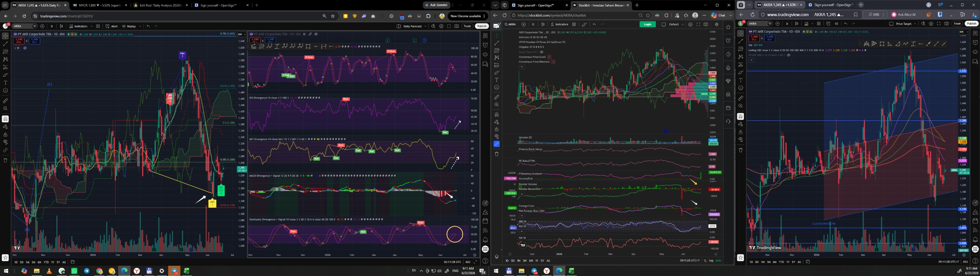The height and width of the screenshot is (276, 980).
Task: Toggle eye visibility on second chart pane legend
Action: [x=316, y=34]
